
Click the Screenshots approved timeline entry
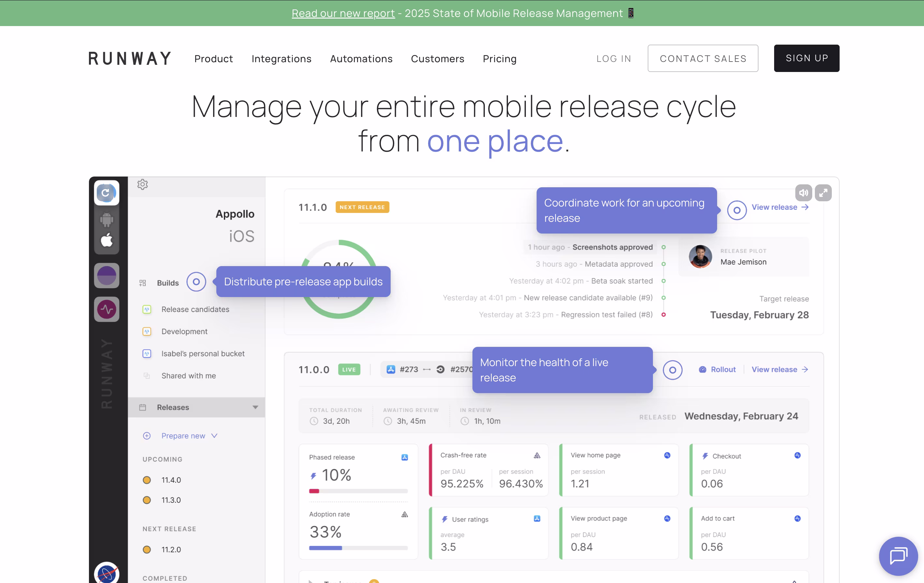590,247
